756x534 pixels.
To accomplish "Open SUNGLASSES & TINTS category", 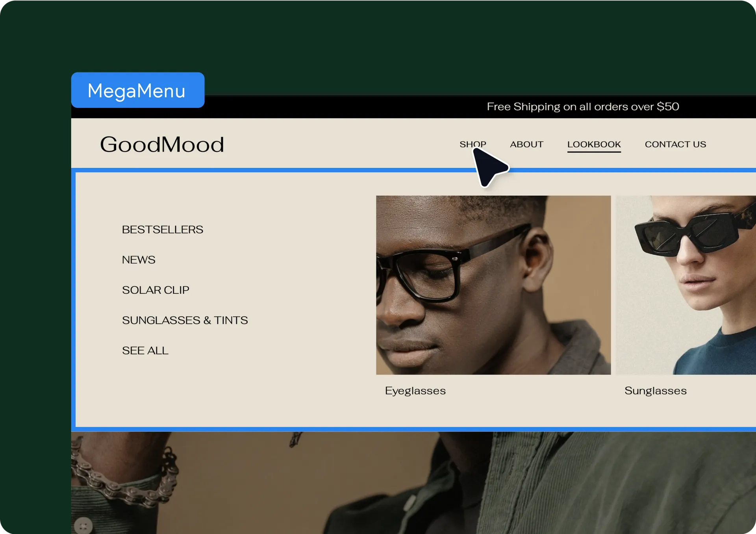I will point(185,320).
